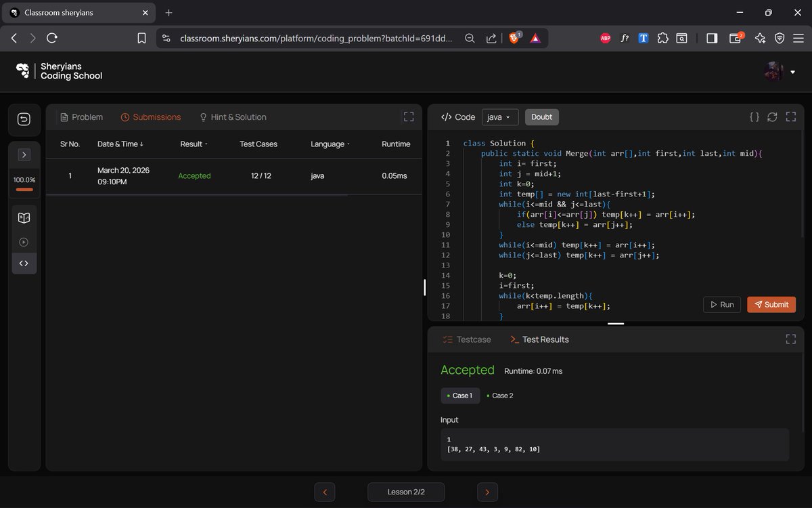Open the Language column filter
812x508 pixels.
pos(332,144)
